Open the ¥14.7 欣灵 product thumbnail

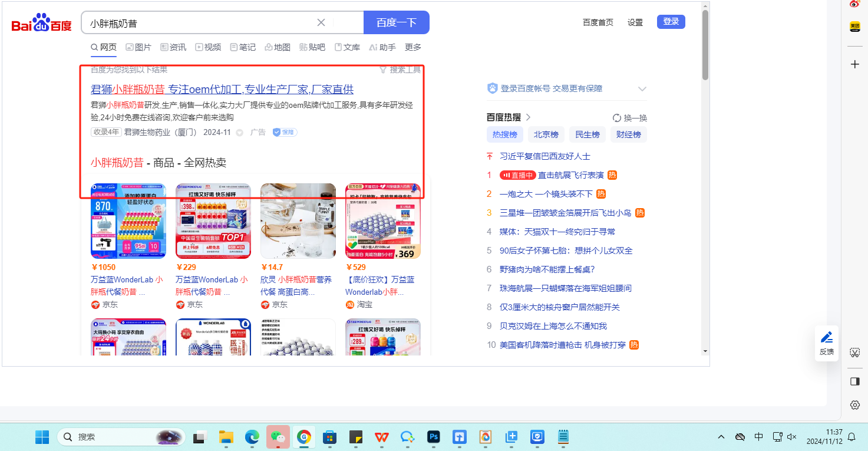pyautogui.click(x=298, y=221)
